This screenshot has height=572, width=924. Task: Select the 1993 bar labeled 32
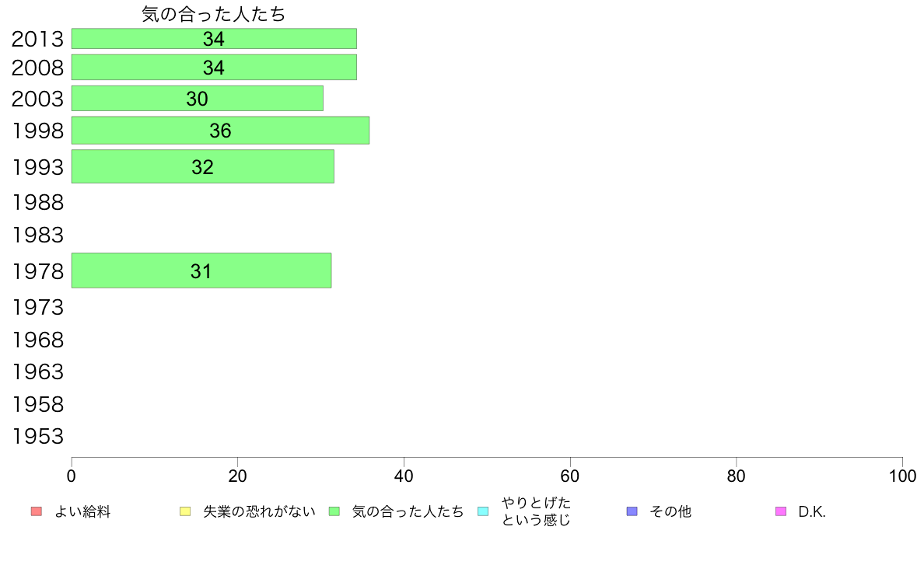(x=203, y=167)
